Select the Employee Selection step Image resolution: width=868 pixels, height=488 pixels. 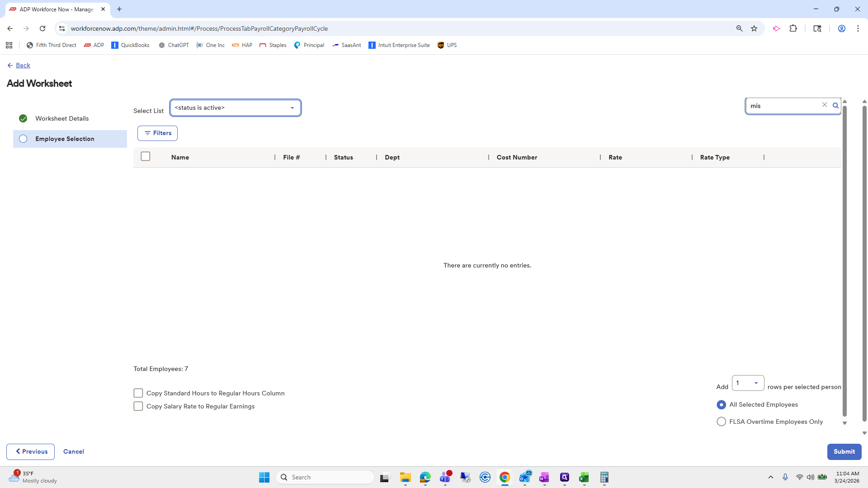click(65, 139)
